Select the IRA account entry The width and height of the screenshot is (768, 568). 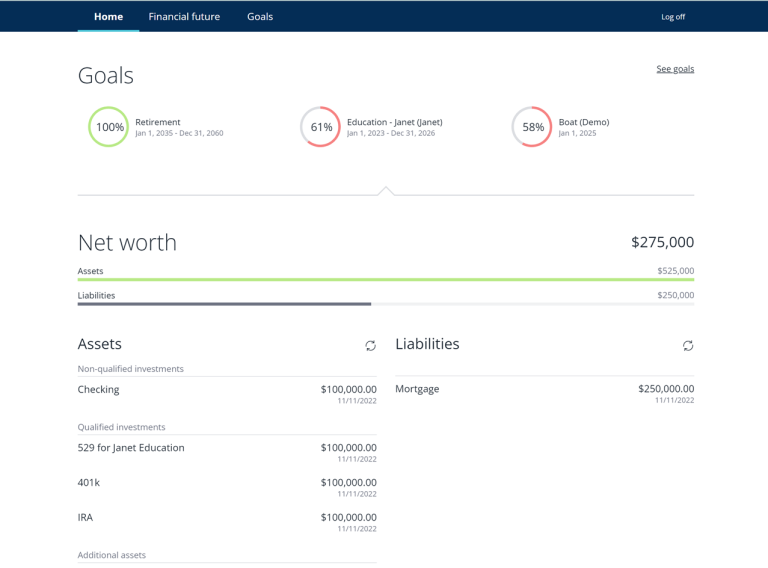click(85, 518)
